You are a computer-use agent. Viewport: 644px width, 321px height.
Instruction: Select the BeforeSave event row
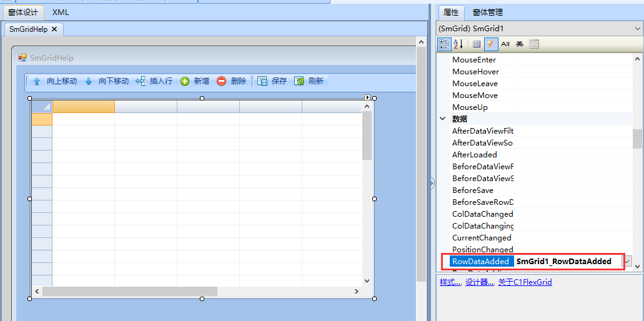pyautogui.click(x=540, y=190)
